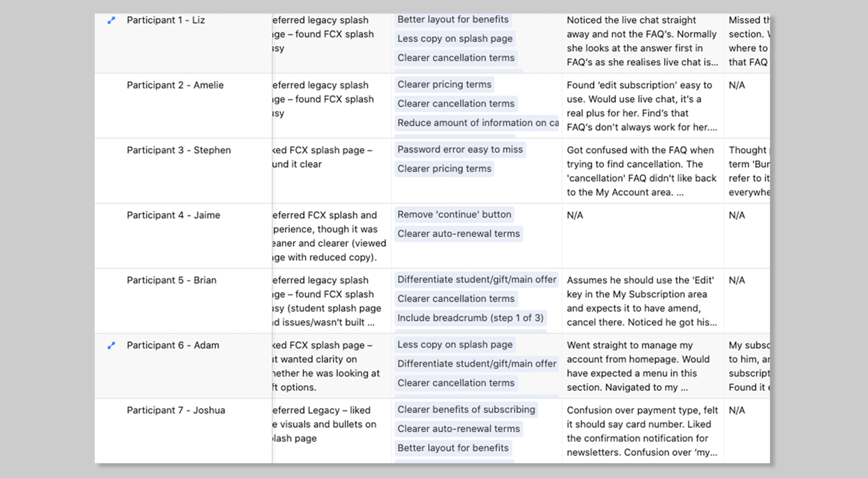Viewport: 868px width, 478px height.
Task: Select the 'Noticed the live chat straight away' cell
Action: tap(642, 41)
